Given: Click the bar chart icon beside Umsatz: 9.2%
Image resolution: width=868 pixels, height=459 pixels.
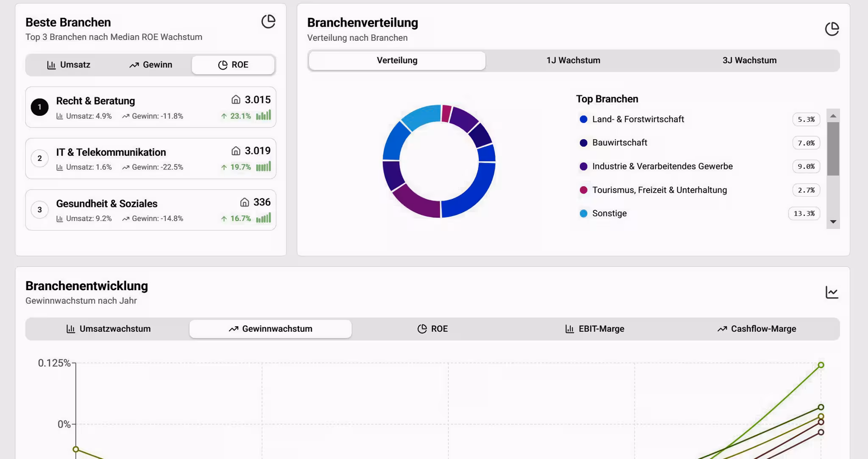Looking at the screenshot, I should (59, 218).
